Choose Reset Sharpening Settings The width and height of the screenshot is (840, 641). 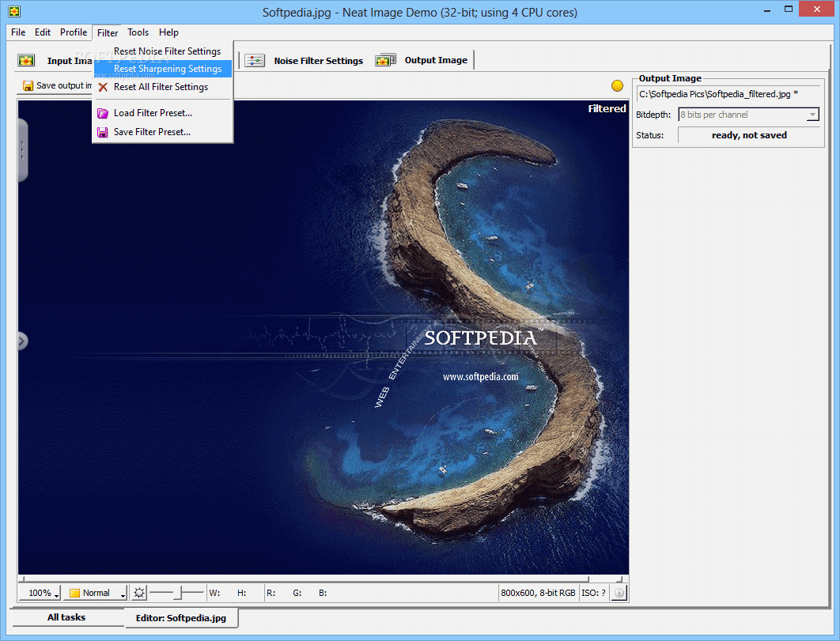point(163,69)
